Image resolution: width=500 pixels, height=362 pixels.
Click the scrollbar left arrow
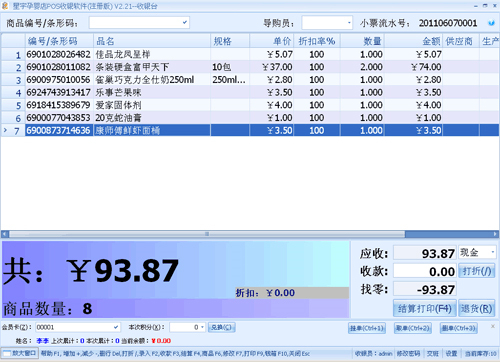[5, 234]
